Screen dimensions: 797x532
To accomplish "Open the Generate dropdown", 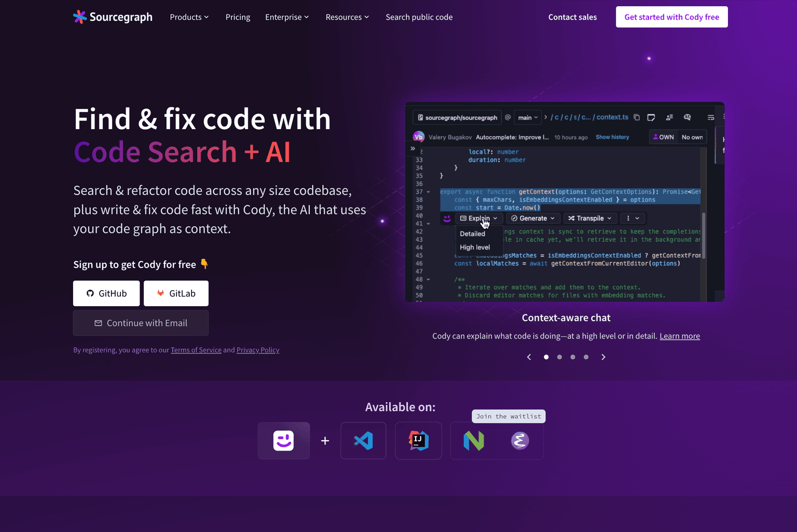I will point(533,219).
